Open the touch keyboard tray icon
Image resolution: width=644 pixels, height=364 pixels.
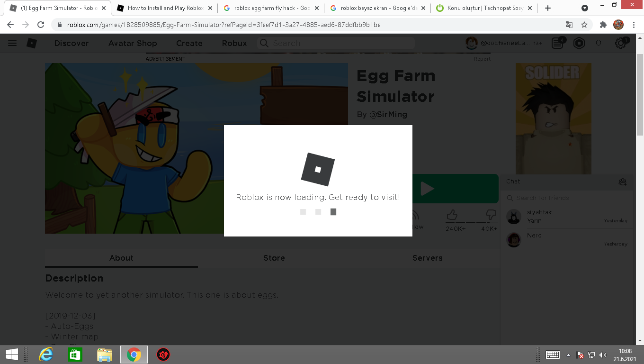point(553,355)
